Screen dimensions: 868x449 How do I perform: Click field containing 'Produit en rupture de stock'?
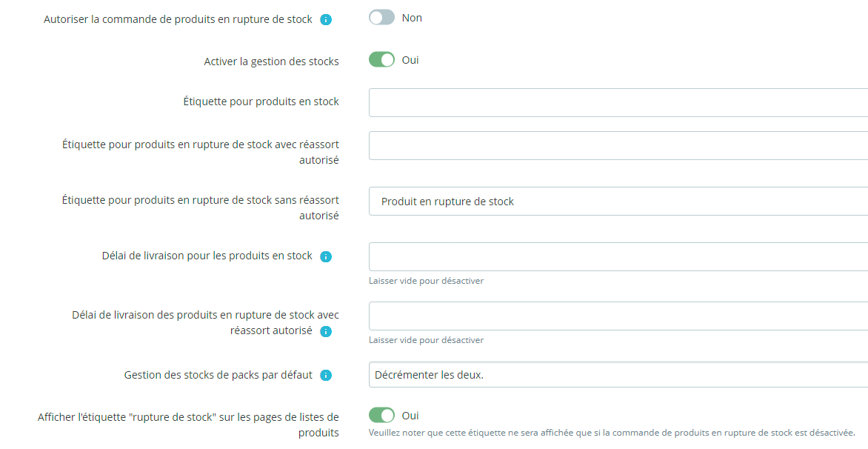coord(618,202)
